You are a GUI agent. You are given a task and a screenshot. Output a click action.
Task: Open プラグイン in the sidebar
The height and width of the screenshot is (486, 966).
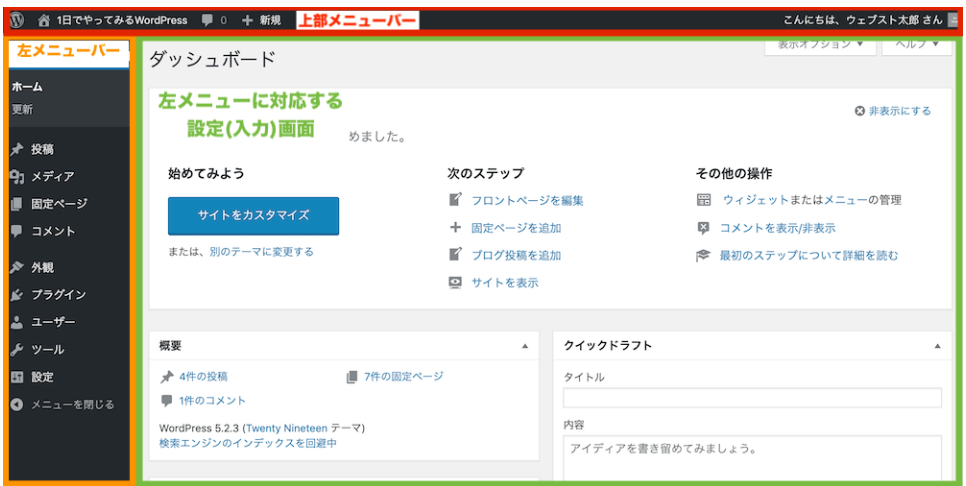[58, 295]
